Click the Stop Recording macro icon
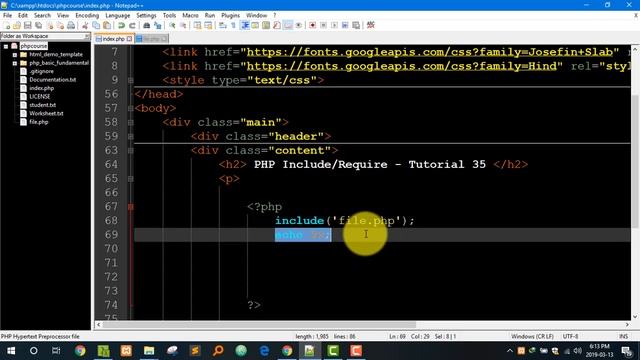Viewport: 640px width, 360px height. click(x=323, y=25)
